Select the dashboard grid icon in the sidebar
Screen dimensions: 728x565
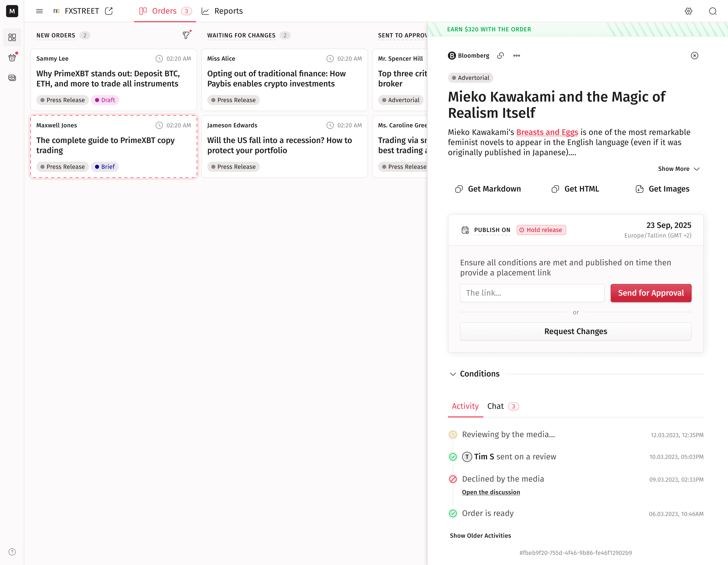12,37
